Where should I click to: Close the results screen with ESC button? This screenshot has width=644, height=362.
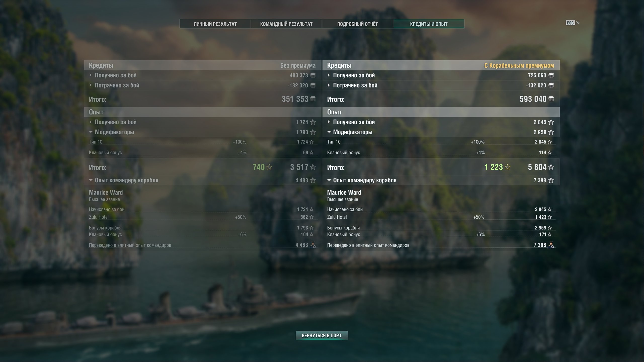(572, 23)
